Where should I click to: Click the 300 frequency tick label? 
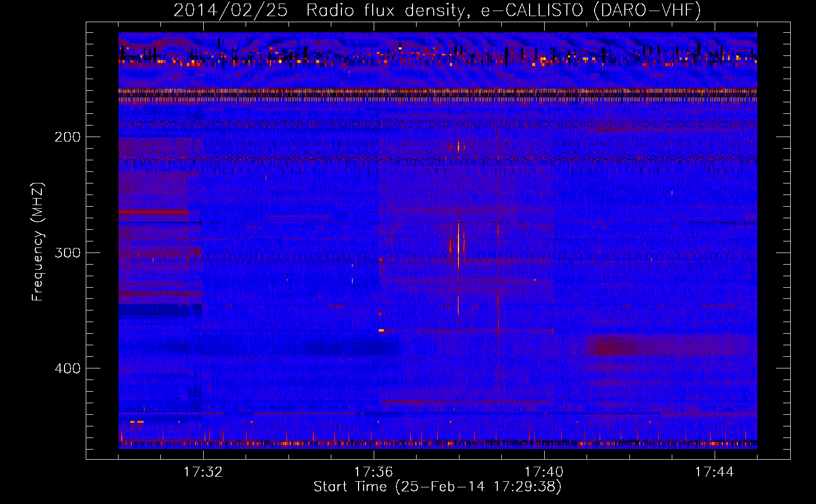[68, 253]
